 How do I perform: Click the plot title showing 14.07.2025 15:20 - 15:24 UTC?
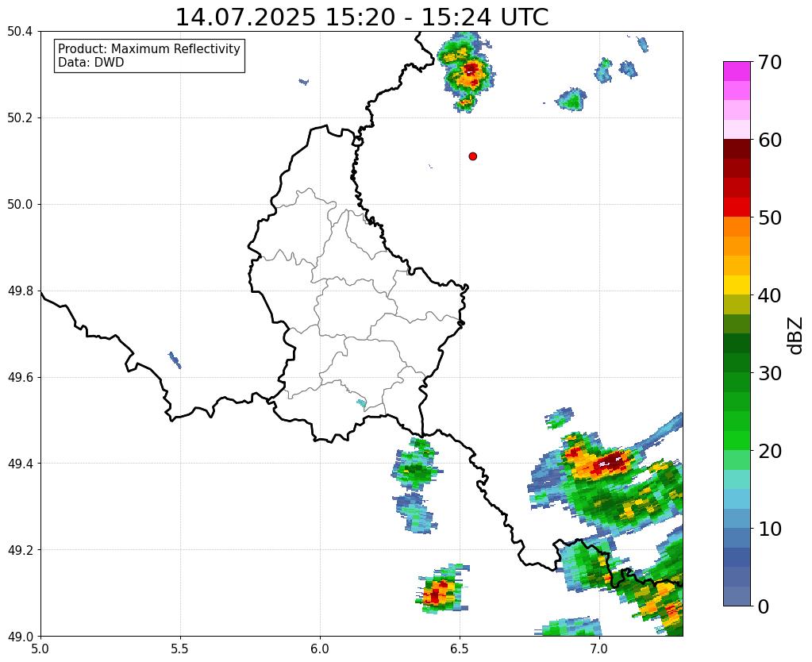[x=361, y=17]
